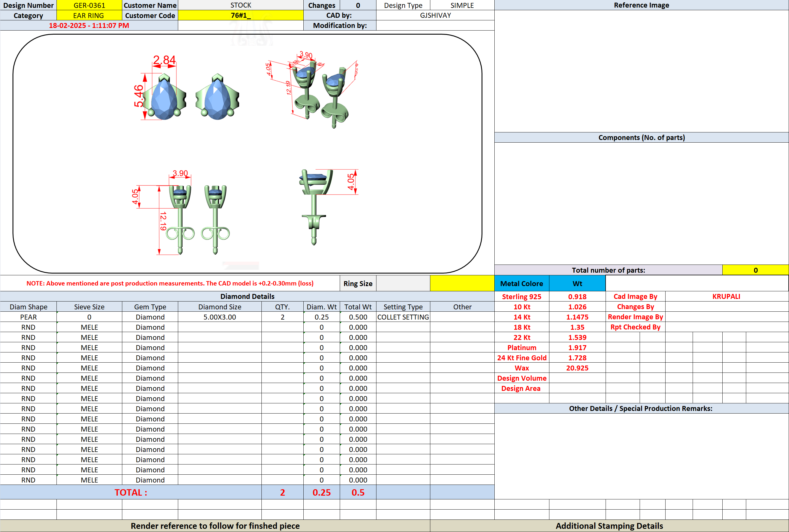Select 24 Kt Fine Gold weight 1.728
789x532 pixels.
click(x=577, y=358)
